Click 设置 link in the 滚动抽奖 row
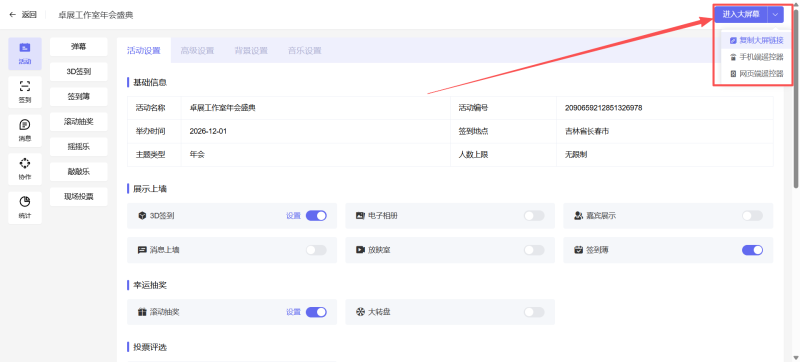 293,312
